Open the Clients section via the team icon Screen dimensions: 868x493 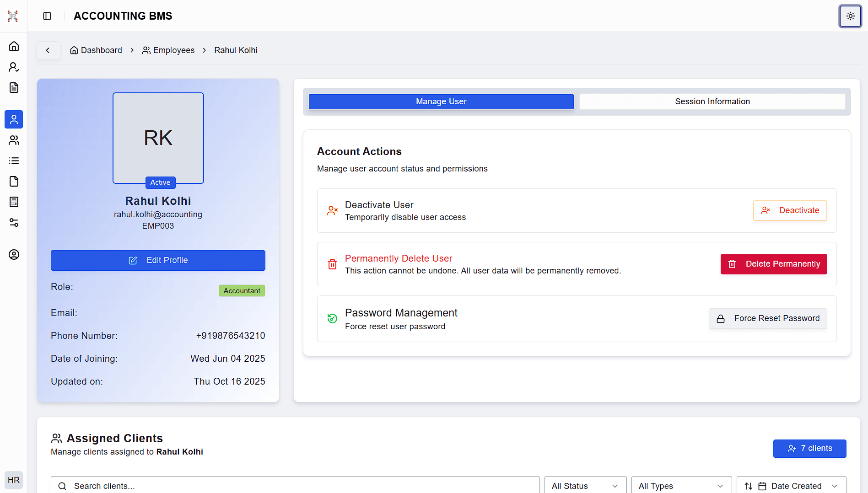[x=14, y=140]
